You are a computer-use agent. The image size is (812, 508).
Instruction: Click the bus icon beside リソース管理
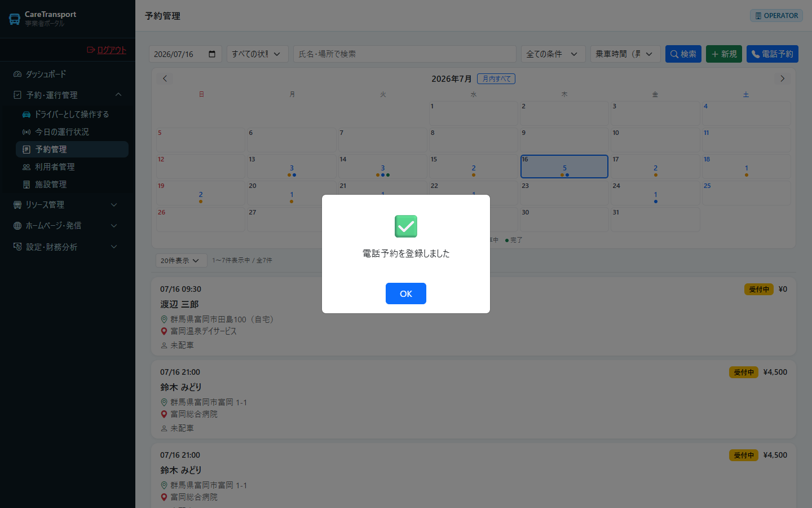(17, 204)
